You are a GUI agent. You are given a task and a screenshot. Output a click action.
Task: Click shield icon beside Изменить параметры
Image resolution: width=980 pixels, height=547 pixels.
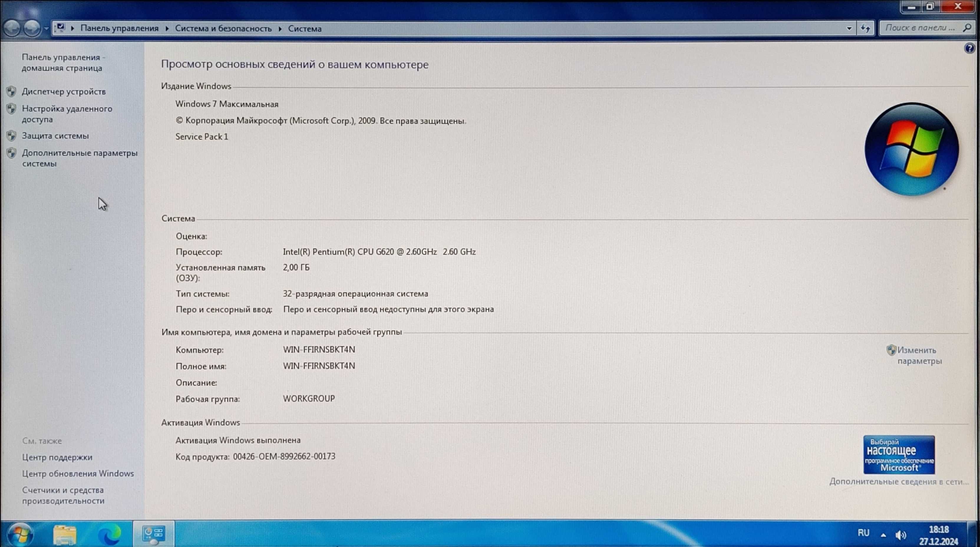891,350
